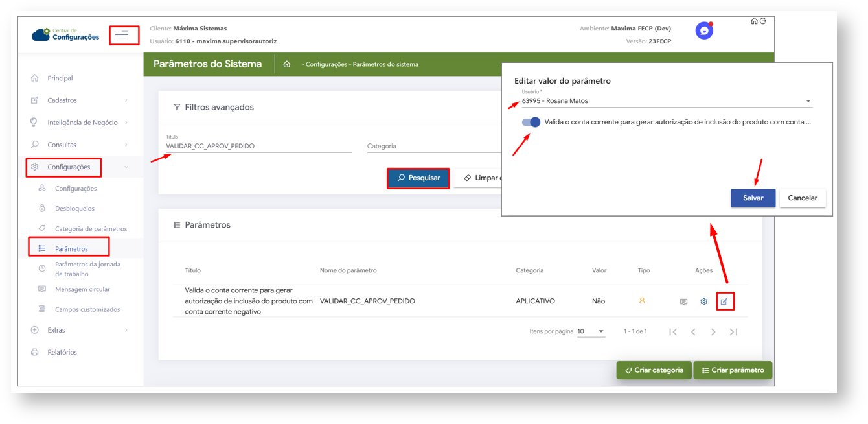Viewport: 868px width, 424px height.
Task: Click the Criar categoria button
Action: pos(654,370)
